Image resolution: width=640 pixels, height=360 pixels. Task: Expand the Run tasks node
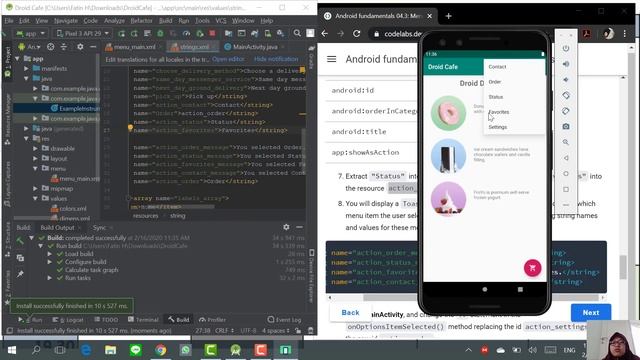pyautogui.click(x=50, y=278)
